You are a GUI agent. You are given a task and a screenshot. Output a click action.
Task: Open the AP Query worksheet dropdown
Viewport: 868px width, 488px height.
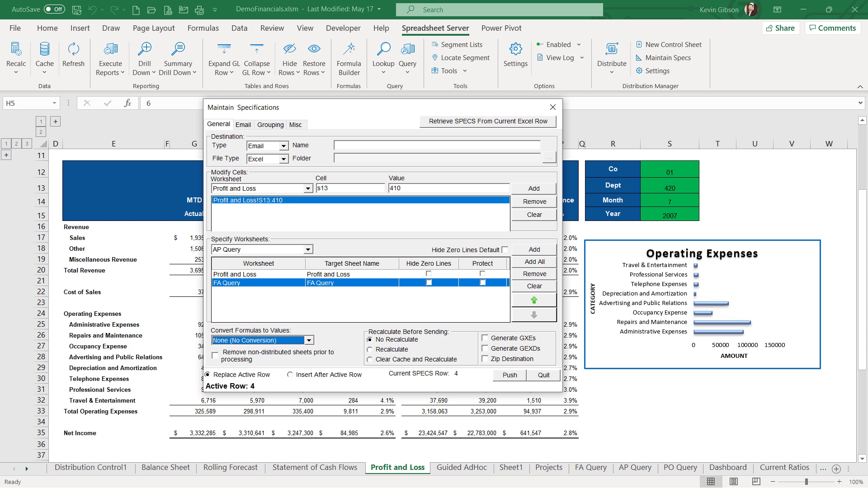[308, 249]
